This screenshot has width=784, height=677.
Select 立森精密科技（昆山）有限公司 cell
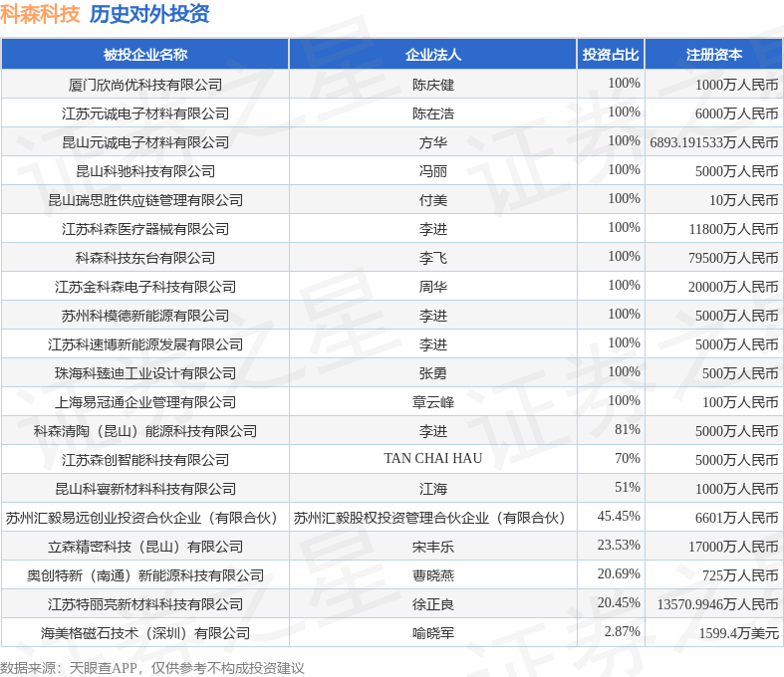145,547
